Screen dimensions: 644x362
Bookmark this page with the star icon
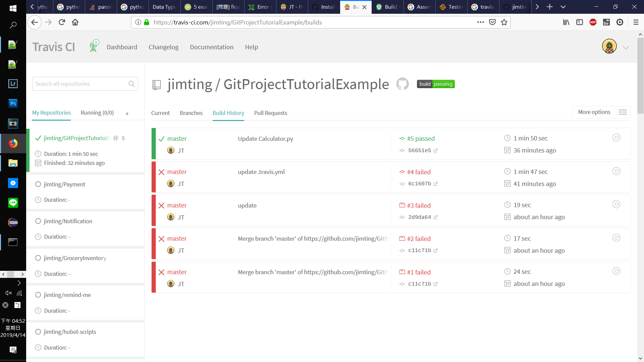click(x=504, y=22)
